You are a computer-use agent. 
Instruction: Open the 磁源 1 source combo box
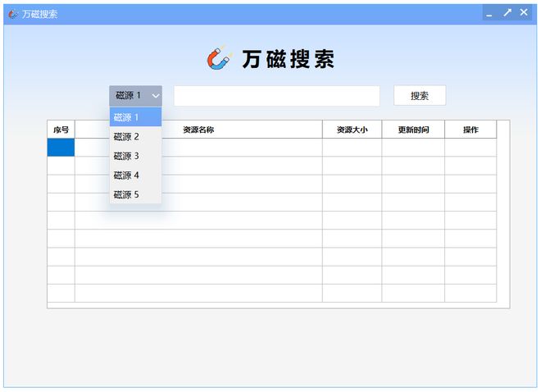135,96
